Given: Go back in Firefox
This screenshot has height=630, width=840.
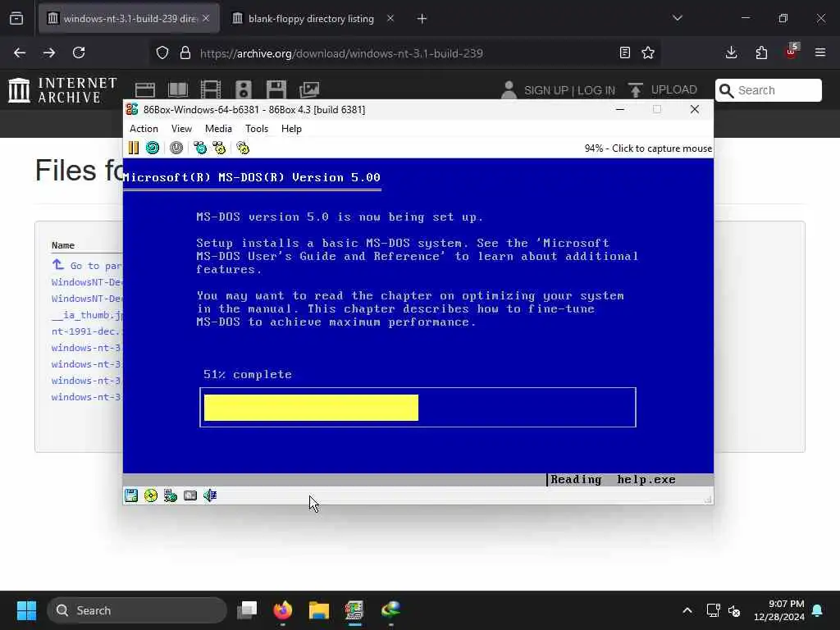Looking at the screenshot, I should coord(20,52).
